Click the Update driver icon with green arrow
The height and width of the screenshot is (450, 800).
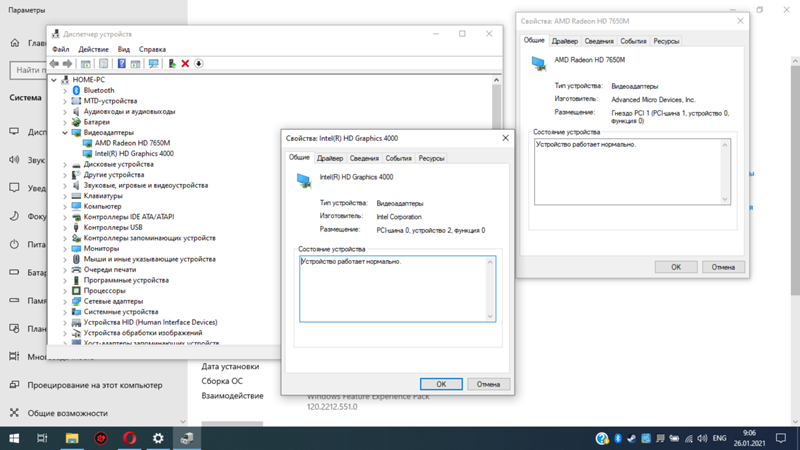(x=172, y=64)
